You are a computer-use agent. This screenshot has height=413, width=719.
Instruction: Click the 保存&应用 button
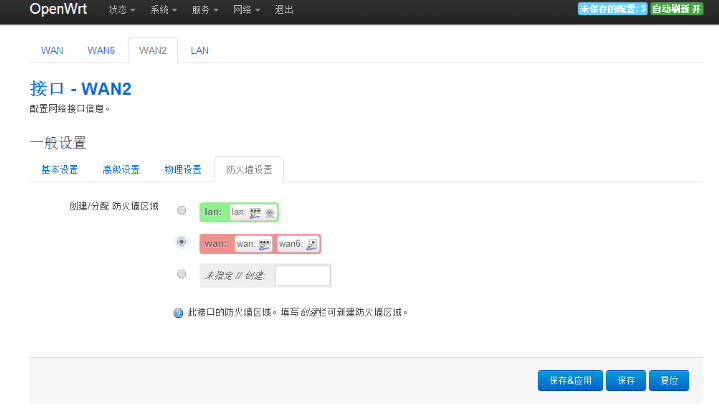[570, 380]
